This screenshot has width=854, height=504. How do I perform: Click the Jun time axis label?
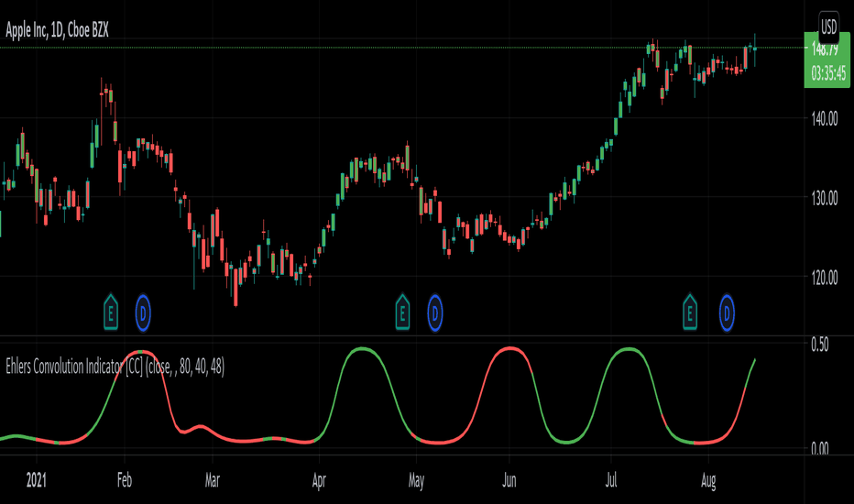pyautogui.click(x=509, y=480)
